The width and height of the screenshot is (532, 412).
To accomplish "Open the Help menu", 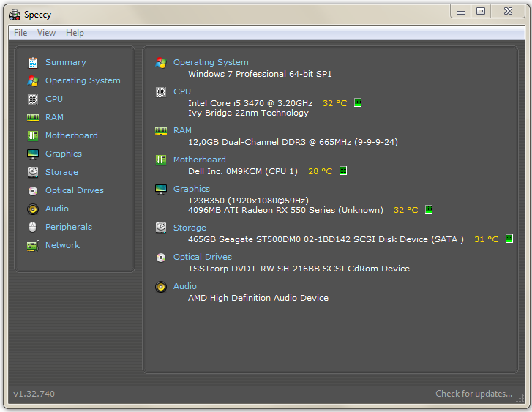I will tap(75, 33).
